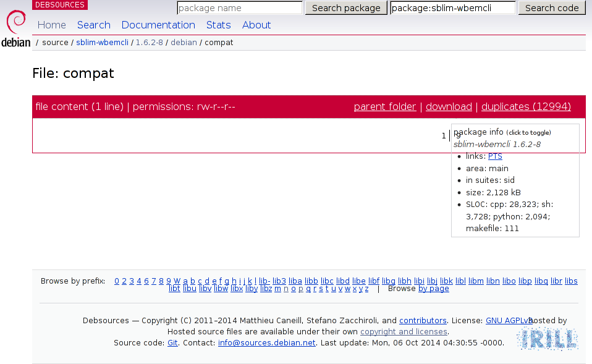Click 'size: 2,128 kB' in package info
592x364 pixels.
(493, 193)
